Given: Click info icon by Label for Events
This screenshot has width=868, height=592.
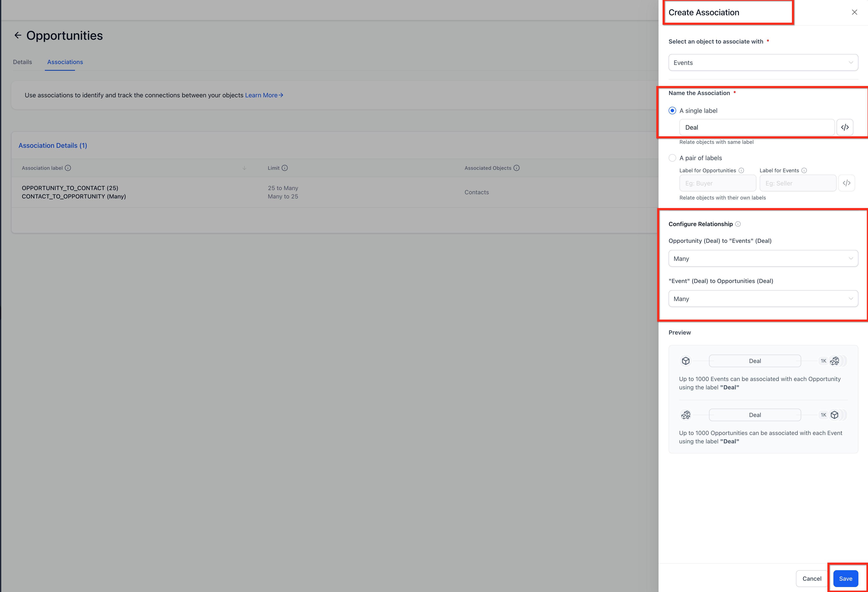Looking at the screenshot, I should 804,171.
